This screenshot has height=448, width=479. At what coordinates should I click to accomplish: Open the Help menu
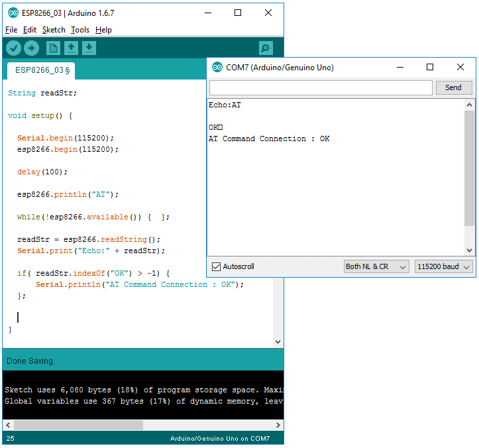coord(103,30)
